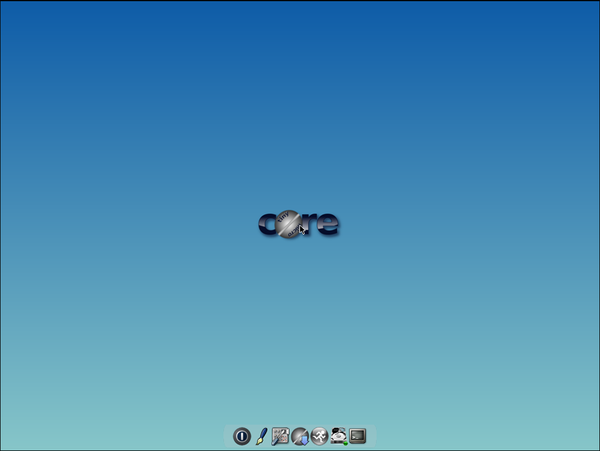Open the Mount Tool disk drive icon
The image size is (600, 451).
pos(339,436)
